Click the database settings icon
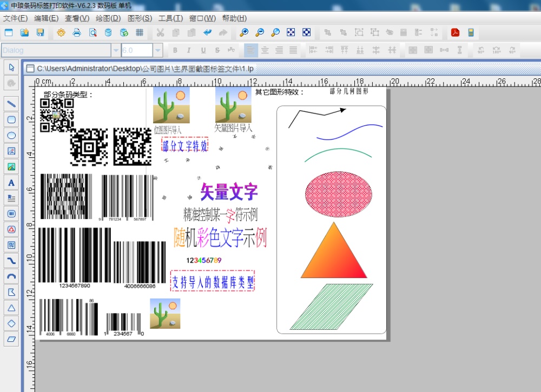The width and height of the screenshot is (541, 392). tap(108, 32)
